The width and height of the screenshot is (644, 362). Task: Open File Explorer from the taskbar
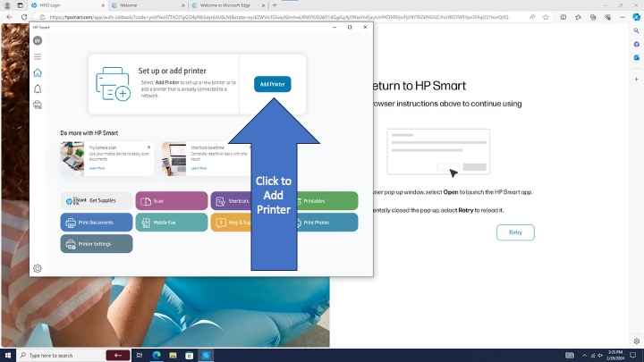(x=173, y=356)
